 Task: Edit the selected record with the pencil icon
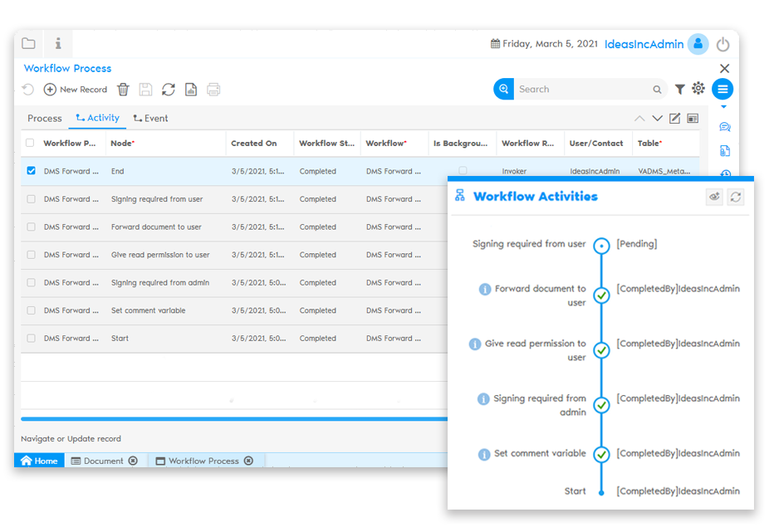pos(674,118)
